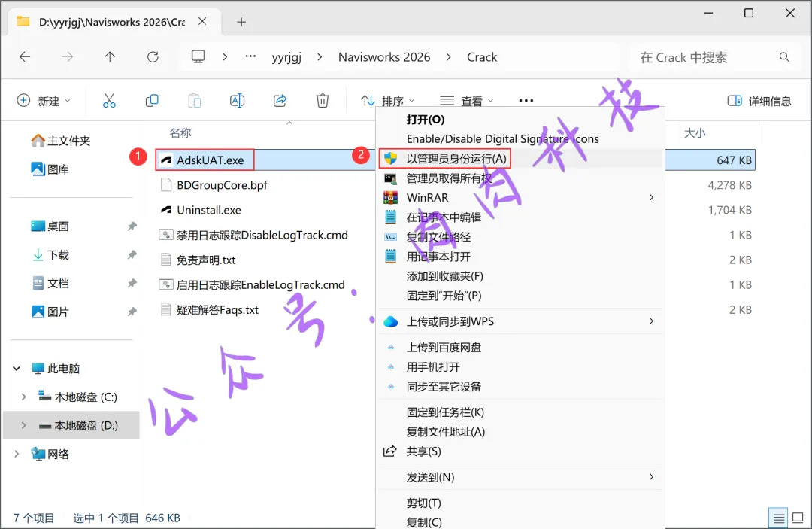Click the This PC monitor icon in address bar
Viewport: 812px width, 529px height.
pyautogui.click(x=198, y=56)
